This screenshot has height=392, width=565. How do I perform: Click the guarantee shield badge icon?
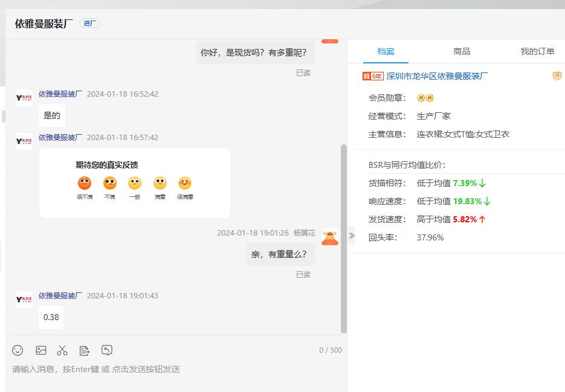(x=557, y=76)
